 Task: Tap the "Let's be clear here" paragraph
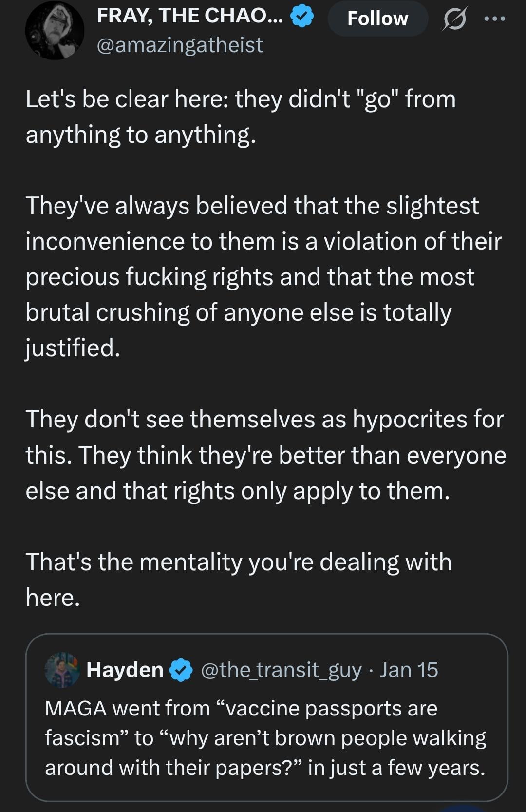tap(241, 116)
